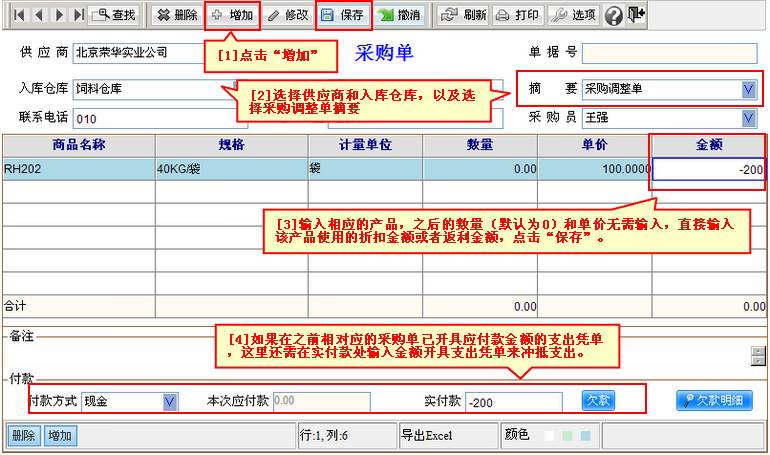
Task: Click the 删除 (Delete) toolbar button
Action: 177,15
